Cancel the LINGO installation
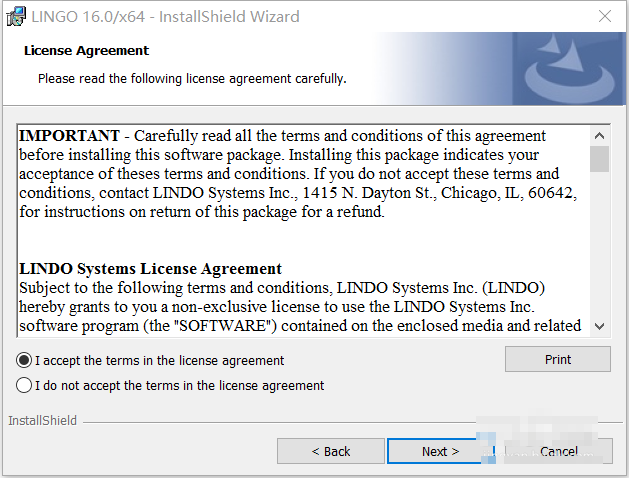The height and width of the screenshot is (478, 629). 558,451
